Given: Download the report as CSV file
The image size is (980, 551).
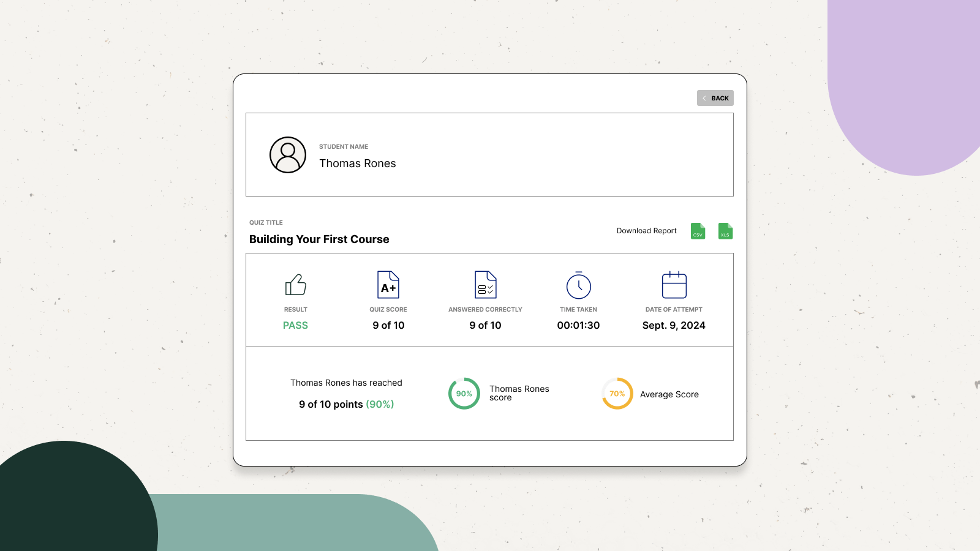Looking at the screenshot, I should (698, 231).
